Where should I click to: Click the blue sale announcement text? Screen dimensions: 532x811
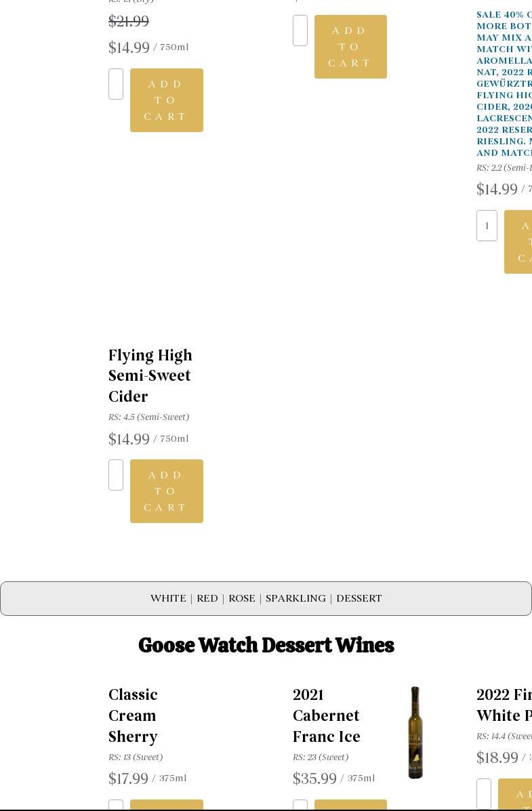[x=504, y=81]
